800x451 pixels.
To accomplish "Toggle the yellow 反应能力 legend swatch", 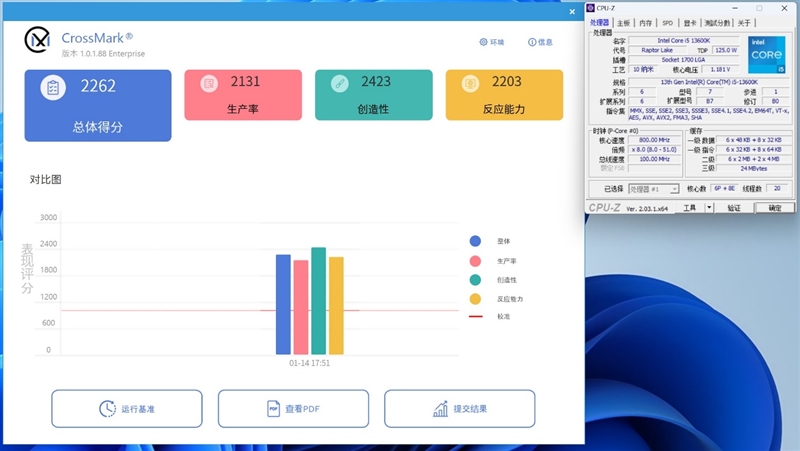I will pyautogui.click(x=475, y=299).
